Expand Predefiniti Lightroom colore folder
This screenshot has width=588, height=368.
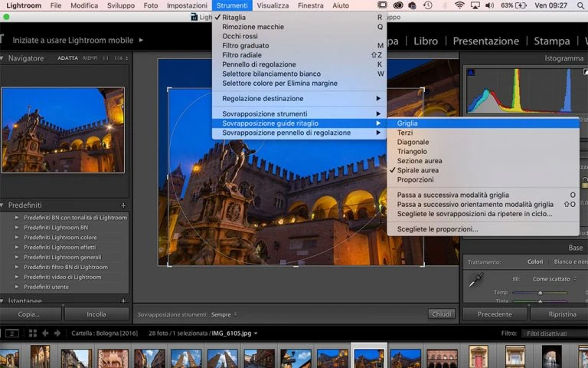point(17,238)
